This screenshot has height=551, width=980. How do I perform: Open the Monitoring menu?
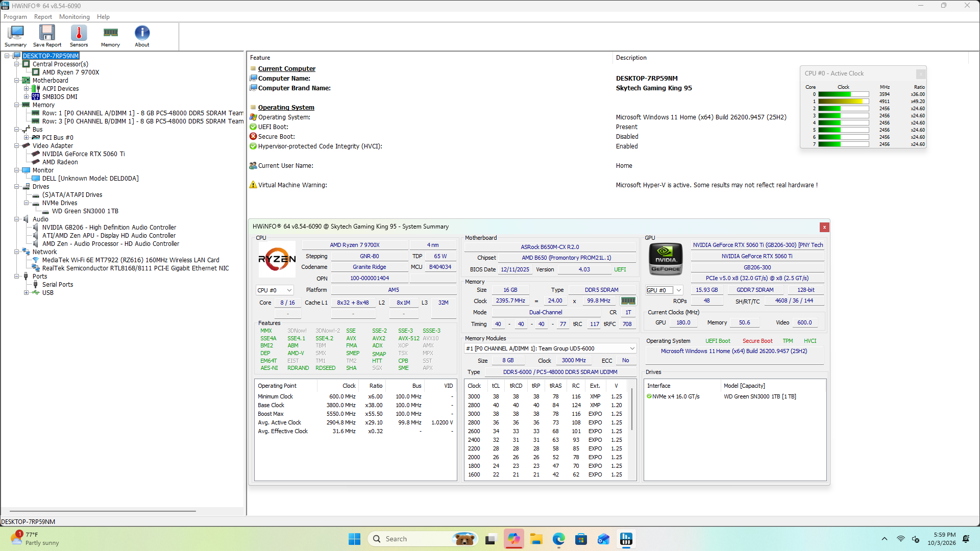pyautogui.click(x=74, y=17)
